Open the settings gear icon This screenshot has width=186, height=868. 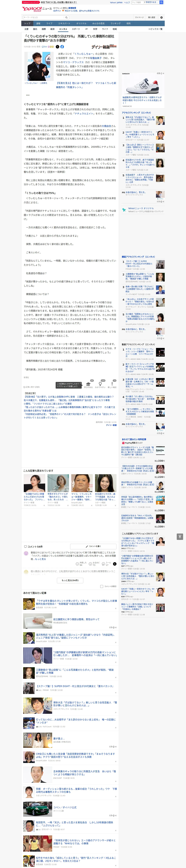point(161,18)
